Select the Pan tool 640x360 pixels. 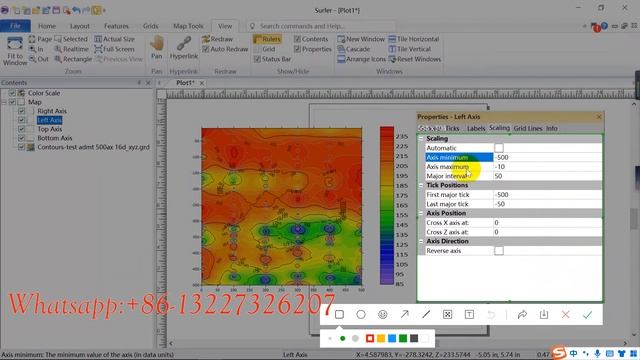pos(157,47)
